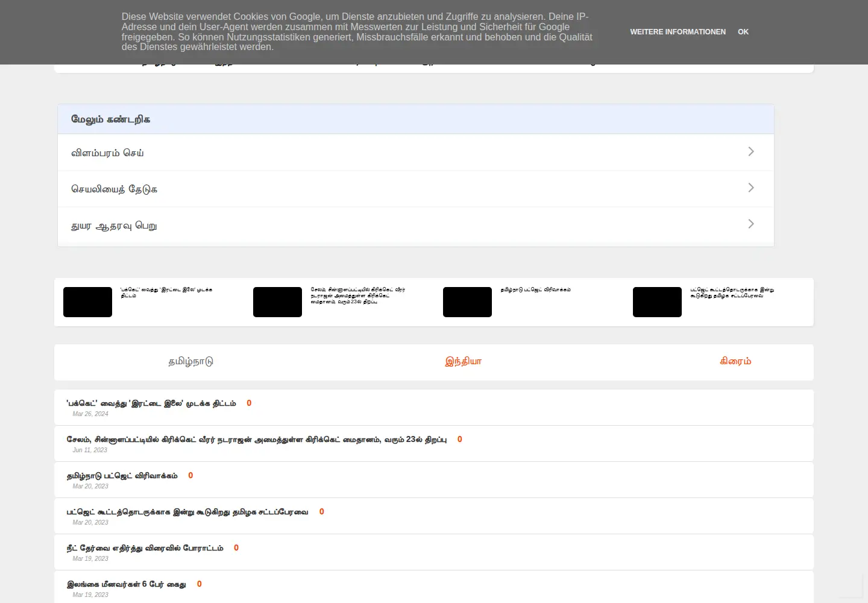
Task: Click the 'மேலும் கண்டறிக' panel header
Action: (416, 119)
